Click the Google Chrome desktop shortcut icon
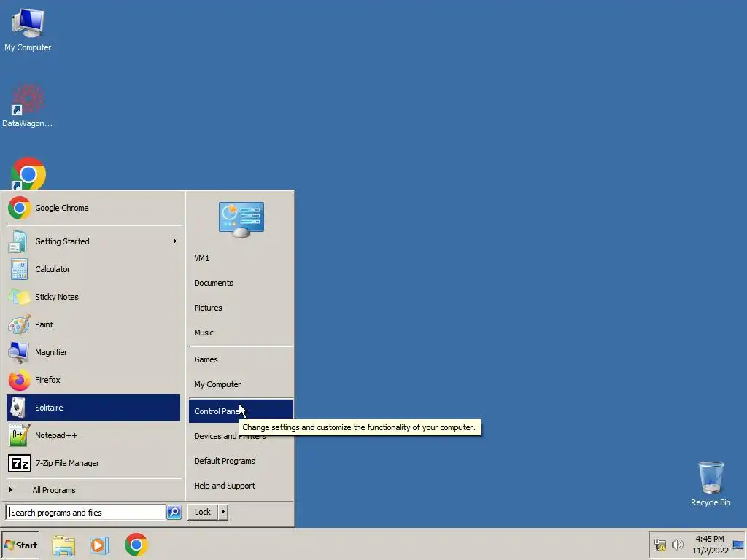 (x=28, y=174)
